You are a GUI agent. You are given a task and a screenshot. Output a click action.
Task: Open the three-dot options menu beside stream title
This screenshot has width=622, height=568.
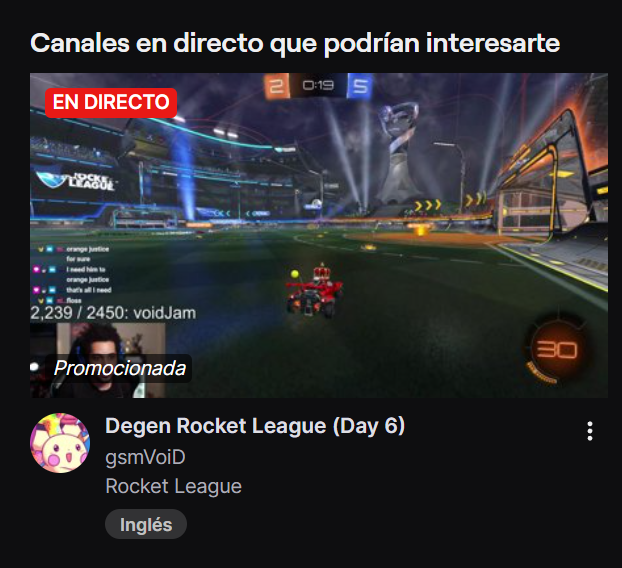pyautogui.click(x=590, y=431)
